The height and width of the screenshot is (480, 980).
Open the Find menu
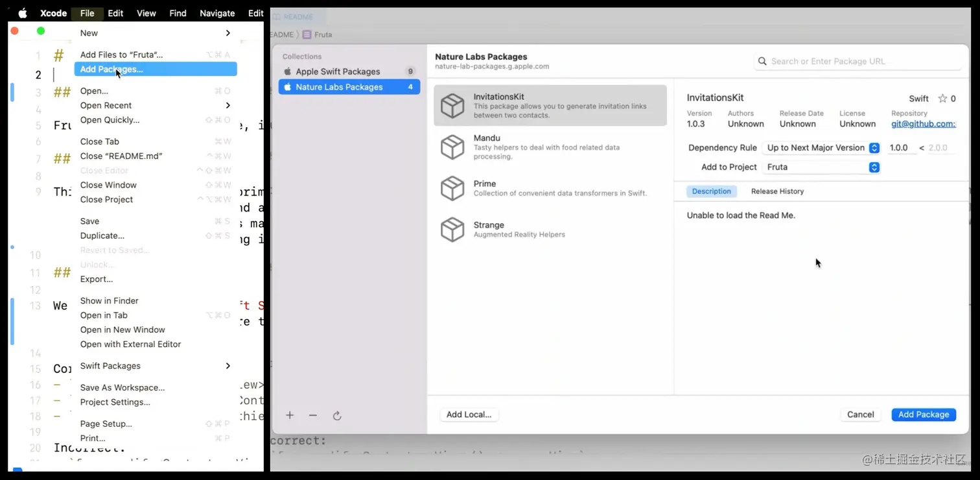coord(178,13)
